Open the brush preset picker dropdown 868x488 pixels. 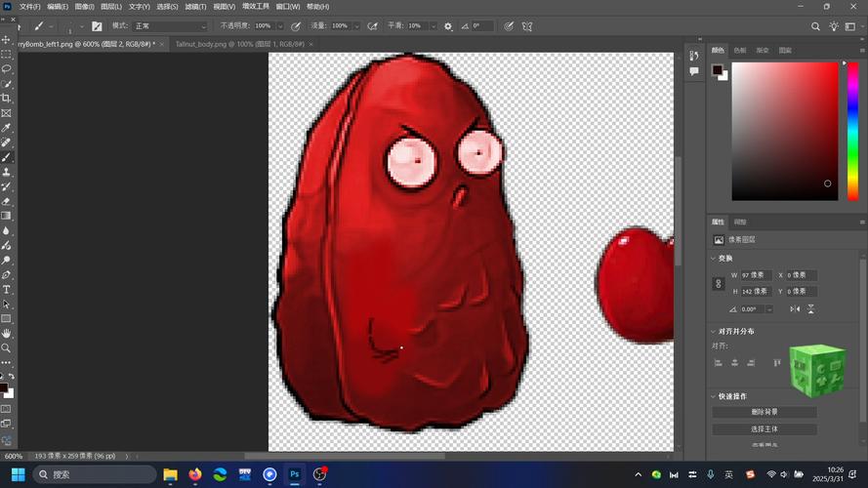coord(82,26)
